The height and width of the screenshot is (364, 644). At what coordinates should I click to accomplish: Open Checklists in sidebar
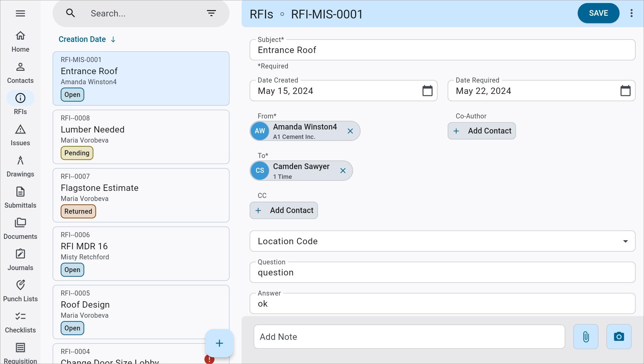click(20, 322)
